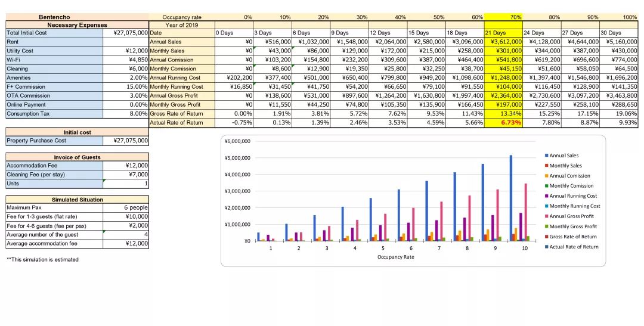
Task: Select the Average number of the guest value
Action: point(126,235)
